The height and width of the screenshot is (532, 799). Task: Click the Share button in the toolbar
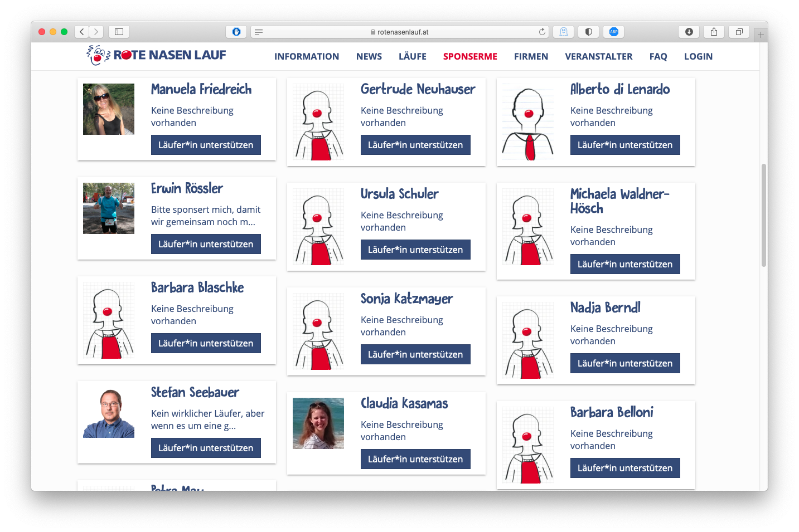click(714, 32)
